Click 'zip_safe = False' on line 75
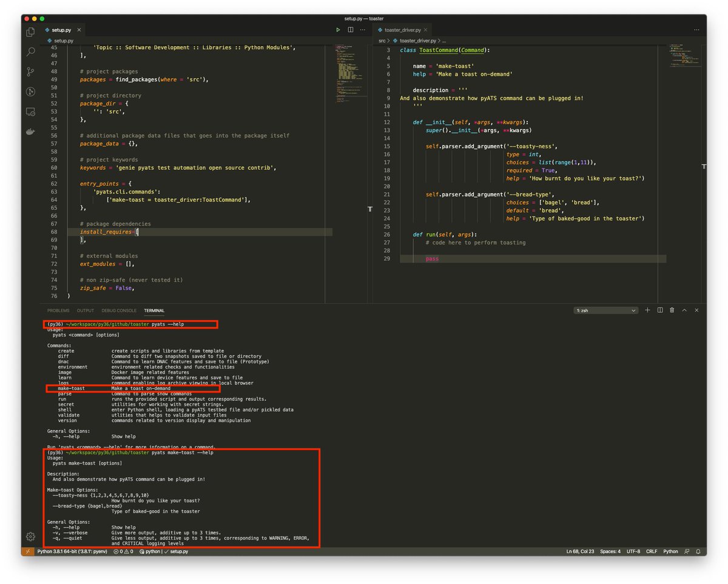Viewport: 728px width, 584px height. (x=107, y=288)
